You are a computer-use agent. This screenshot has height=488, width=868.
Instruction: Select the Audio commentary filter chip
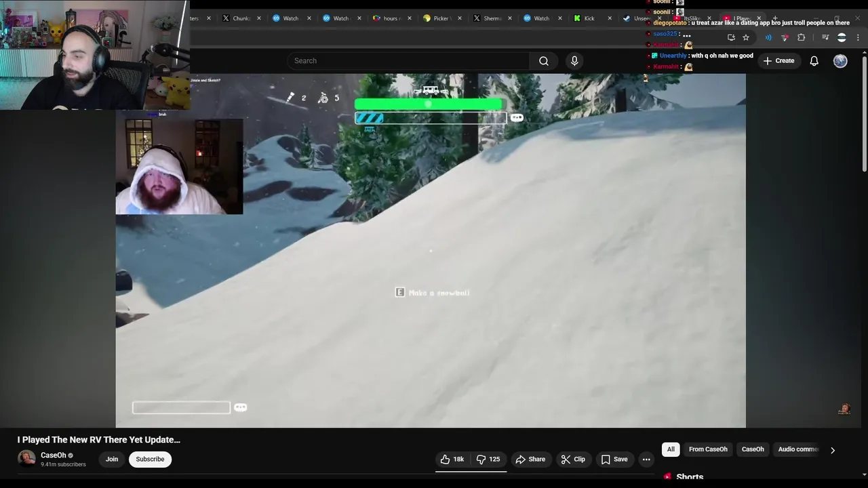[798, 449]
